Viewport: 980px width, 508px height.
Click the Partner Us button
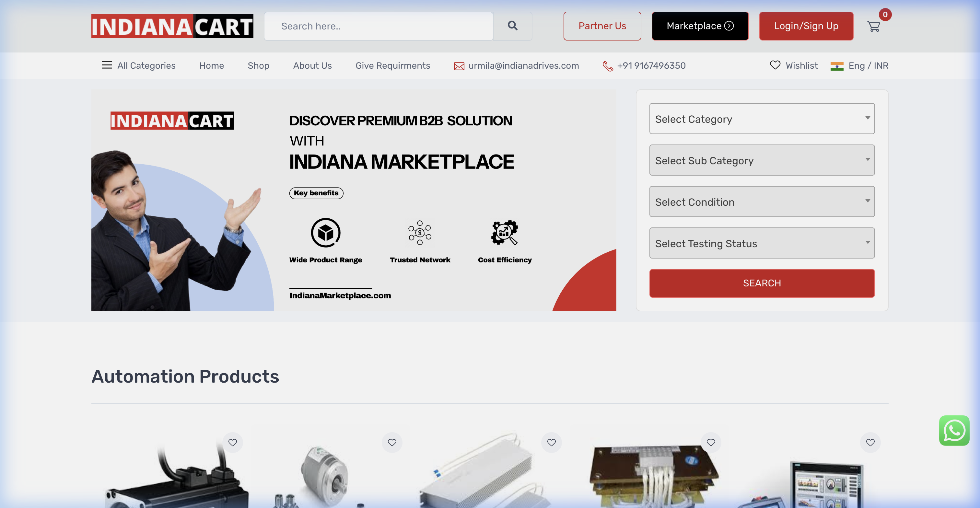click(x=602, y=26)
